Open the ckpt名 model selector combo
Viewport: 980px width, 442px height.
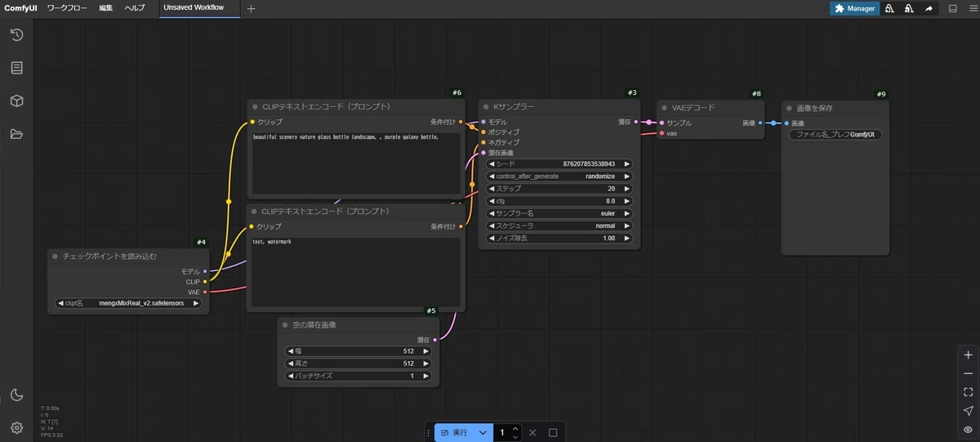(x=127, y=303)
